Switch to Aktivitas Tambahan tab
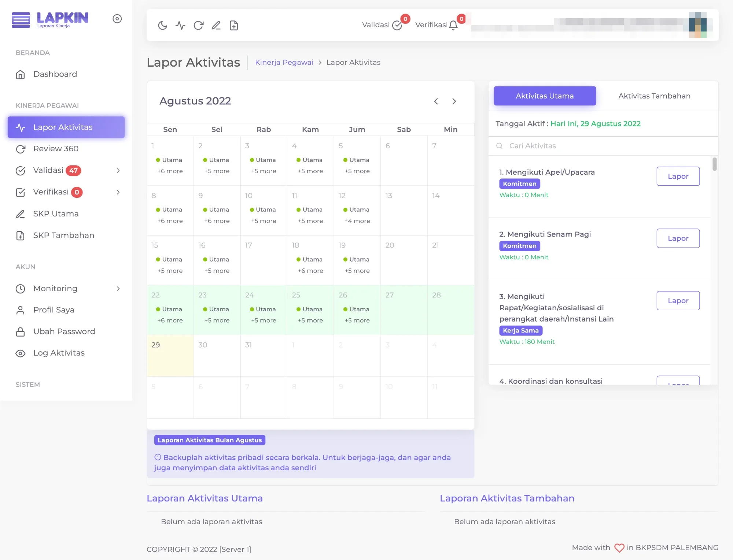 click(654, 96)
